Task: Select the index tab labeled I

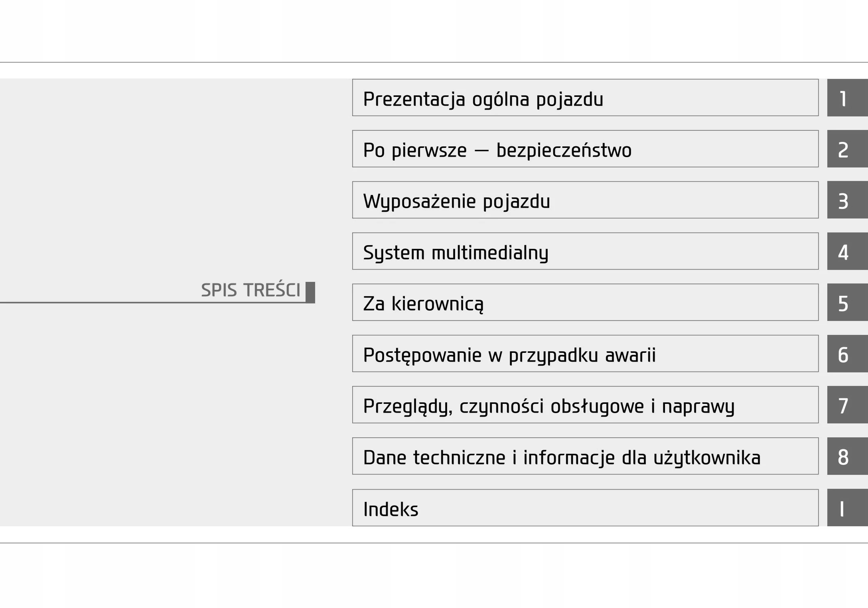Action: click(847, 508)
